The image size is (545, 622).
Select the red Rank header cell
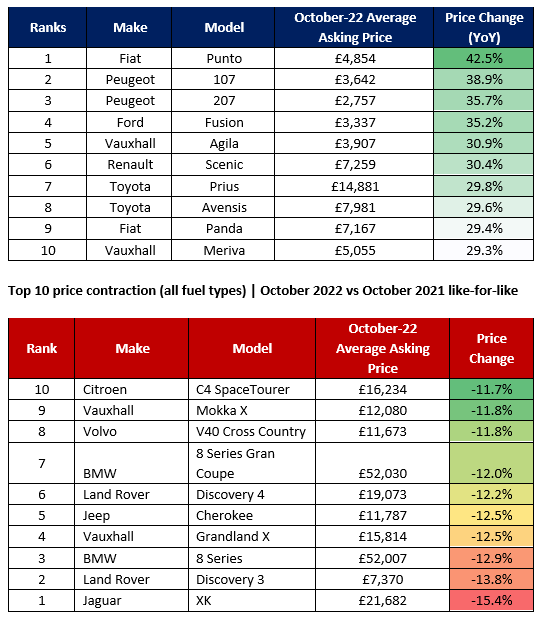click(42, 348)
